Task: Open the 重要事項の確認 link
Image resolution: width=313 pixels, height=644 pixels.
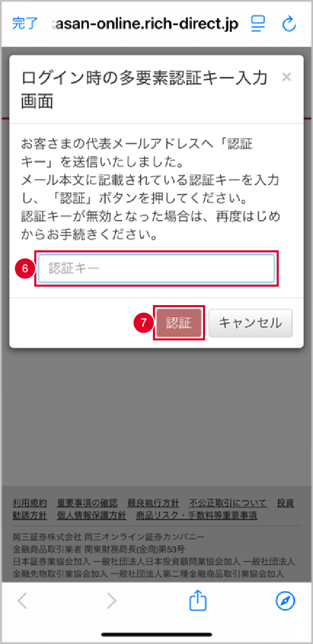Action: (87, 503)
